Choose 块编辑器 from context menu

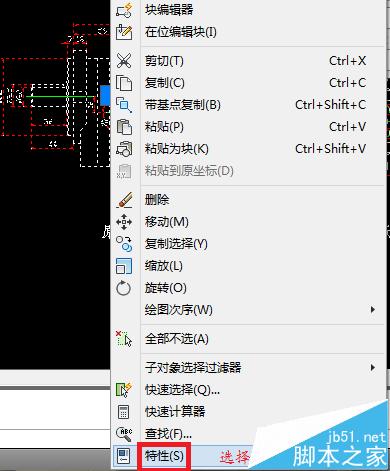coord(169,9)
